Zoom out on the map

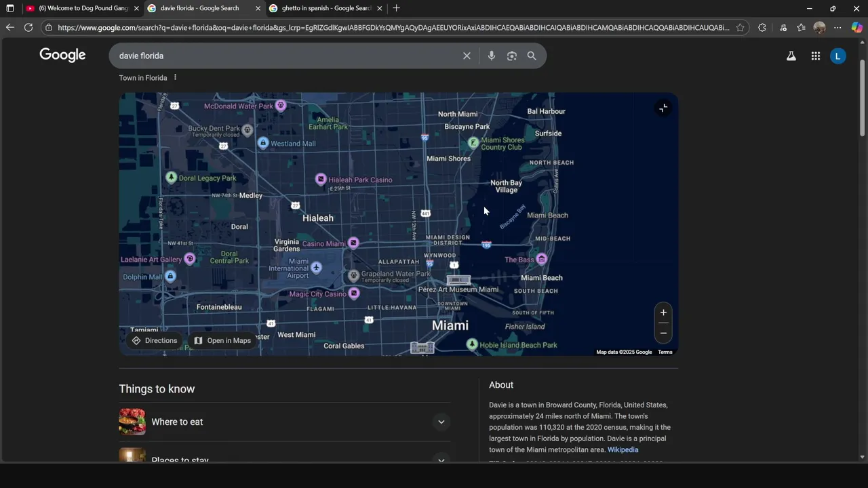pos(663,333)
